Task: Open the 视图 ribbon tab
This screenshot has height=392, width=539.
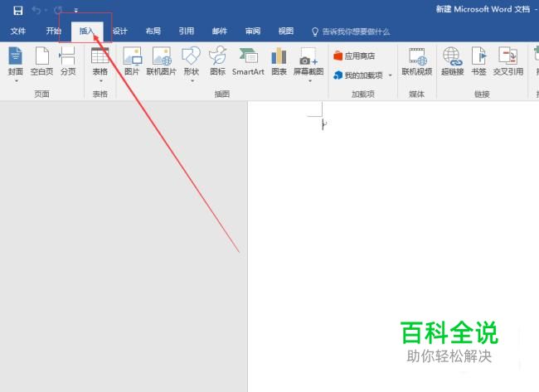Action: point(286,31)
